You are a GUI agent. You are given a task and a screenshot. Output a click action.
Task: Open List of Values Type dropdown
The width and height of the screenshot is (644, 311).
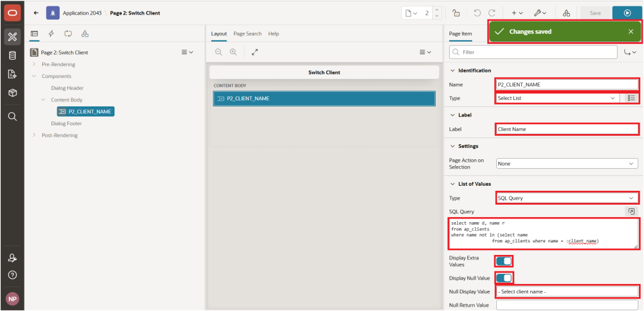[x=567, y=198]
